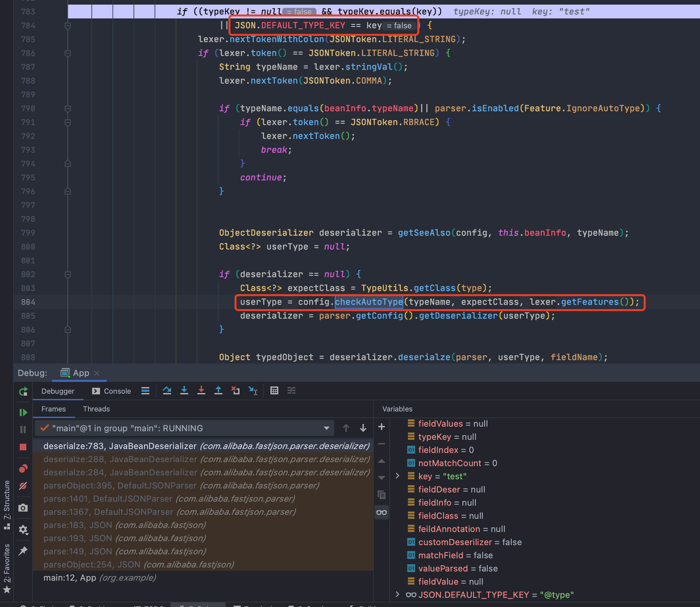The image size is (700, 607).
Task: Click the red Force Step Into icon
Action: click(x=201, y=390)
